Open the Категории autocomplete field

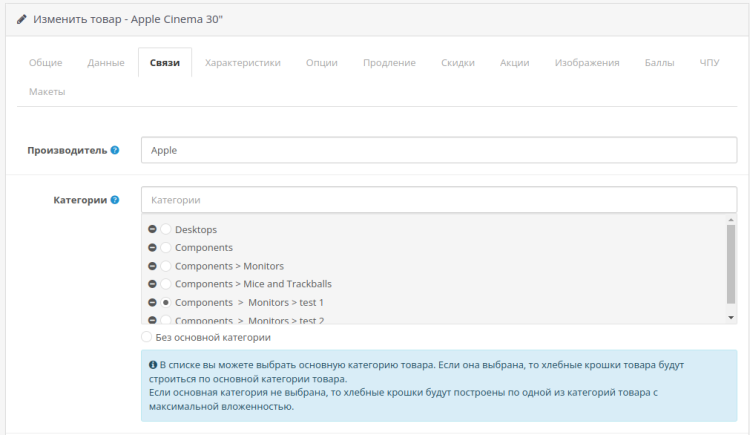click(x=438, y=200)
